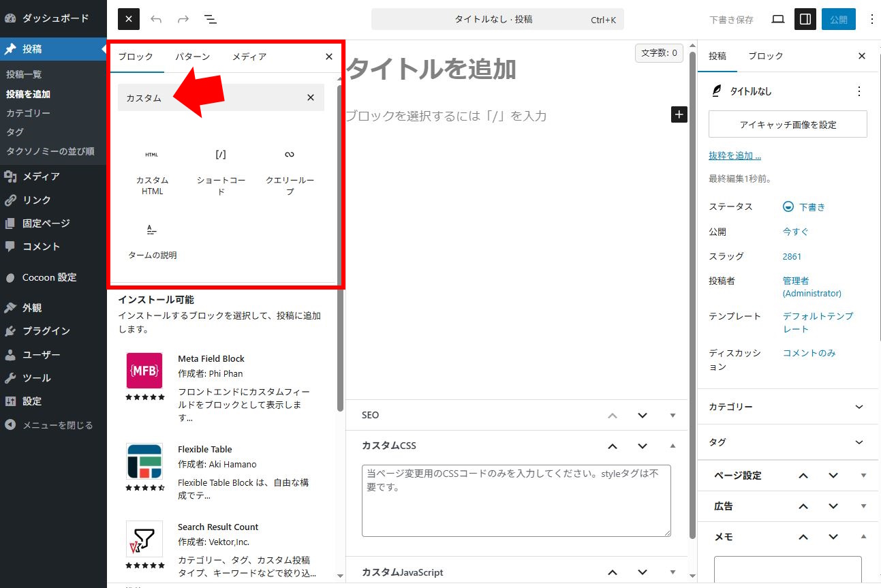
Task: Change author 管理者 (Administrator)
Action: [812, 287]
